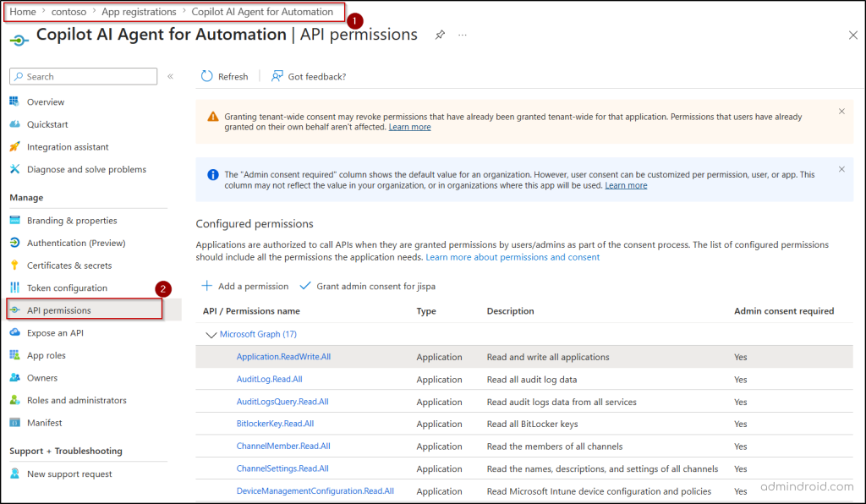
Task: Dismiss the blue admin consent info banner
Action: (x=841, y=169)
